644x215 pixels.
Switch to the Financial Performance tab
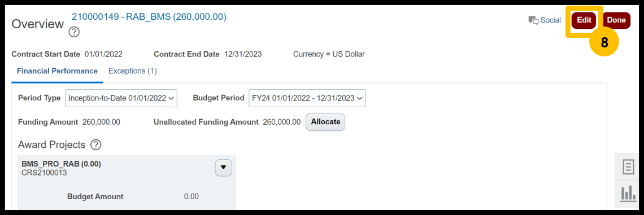coord(57,71)
